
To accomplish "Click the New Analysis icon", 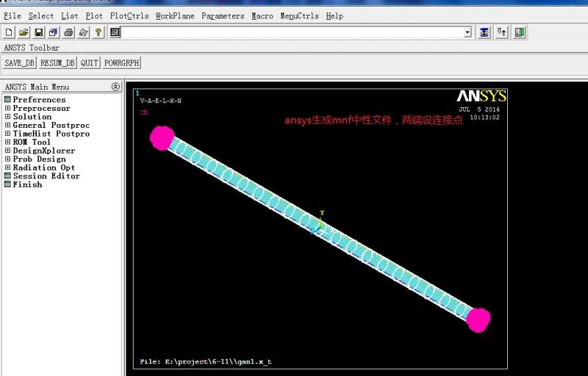I will pos(9,32).
